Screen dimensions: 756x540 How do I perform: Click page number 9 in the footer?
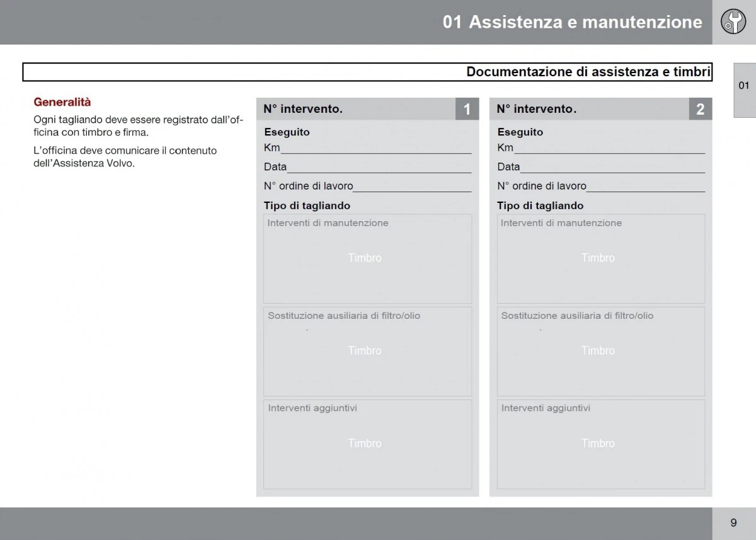pyautogui.click(x=733, y=522)
